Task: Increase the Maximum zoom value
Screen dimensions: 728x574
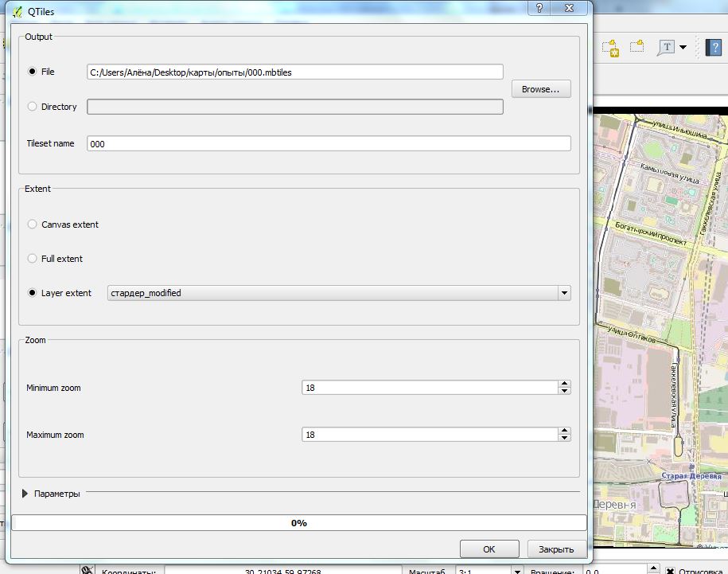Action: coord(564,431)
